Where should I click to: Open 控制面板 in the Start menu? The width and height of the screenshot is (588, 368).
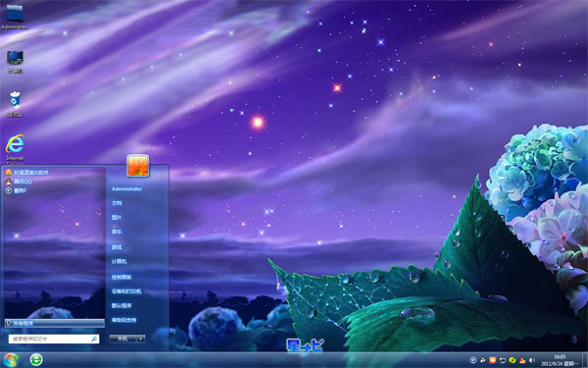[x=122, y=277]
